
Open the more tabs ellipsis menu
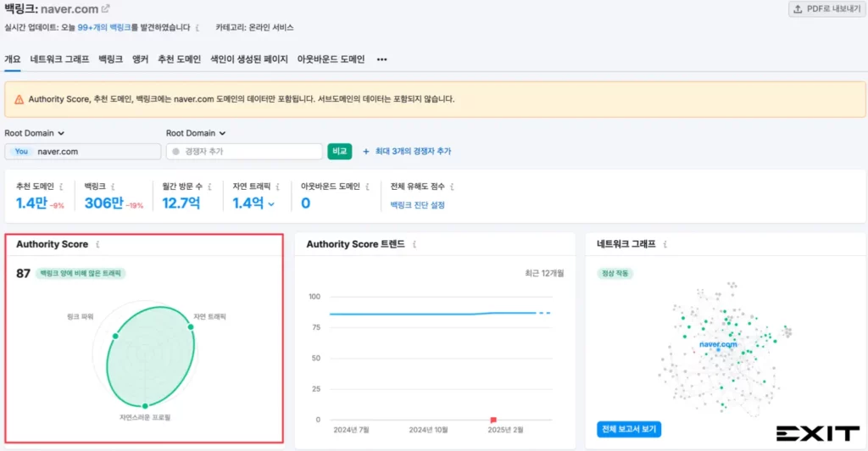pos(382,59)
